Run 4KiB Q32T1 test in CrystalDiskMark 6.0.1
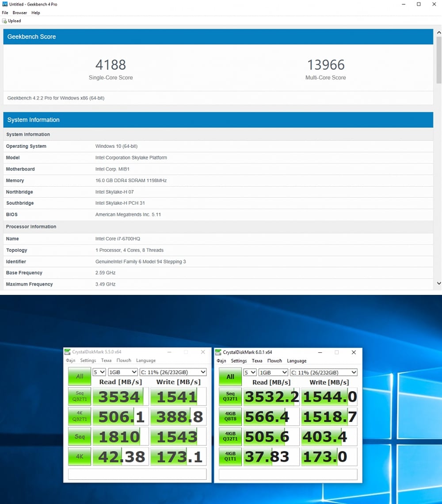Screen dimensions: 442x504 (x=230, y=436)
